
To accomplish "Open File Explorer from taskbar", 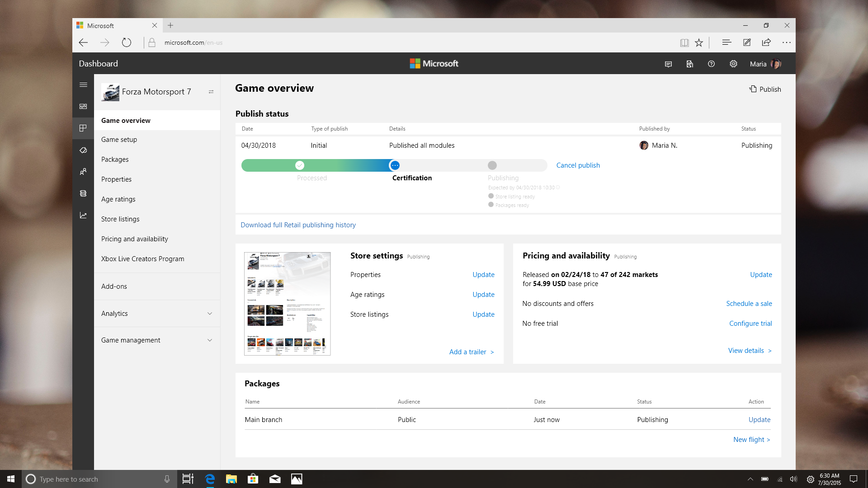I will pos(231,479).
